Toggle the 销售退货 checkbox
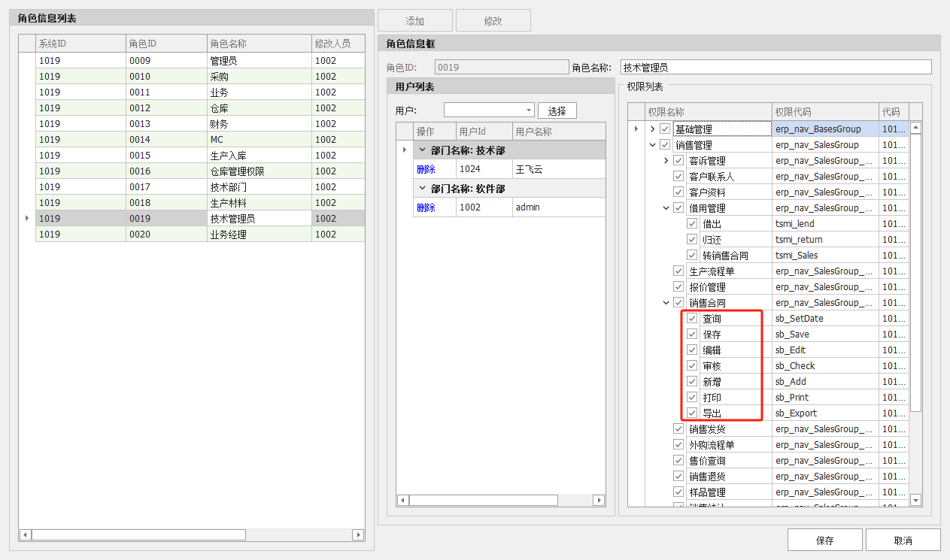This screenshot has height=560, width=950. (678, 477)
